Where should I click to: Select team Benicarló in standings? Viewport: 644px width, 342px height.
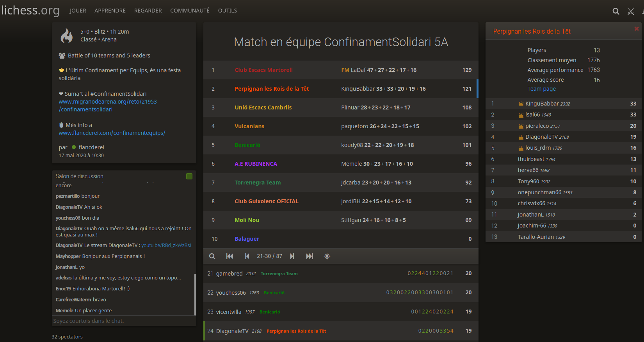pyautogui.click(x=247, y=145)
